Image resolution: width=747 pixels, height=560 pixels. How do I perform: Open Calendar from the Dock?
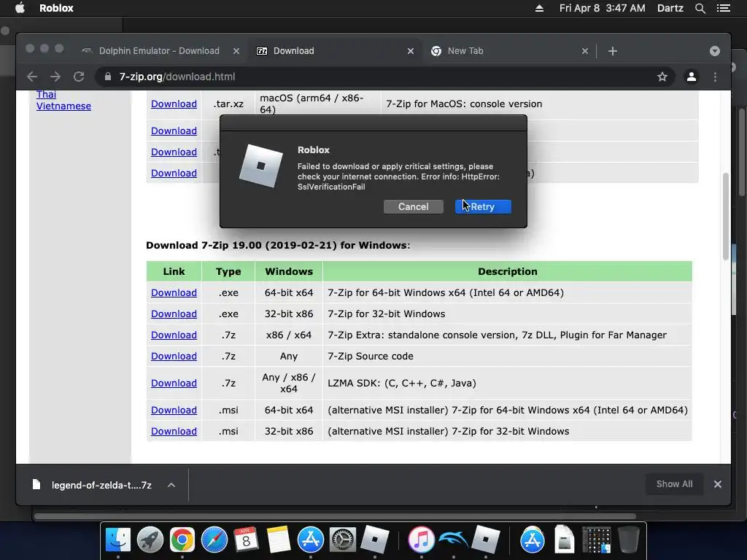tap(246, 540)
